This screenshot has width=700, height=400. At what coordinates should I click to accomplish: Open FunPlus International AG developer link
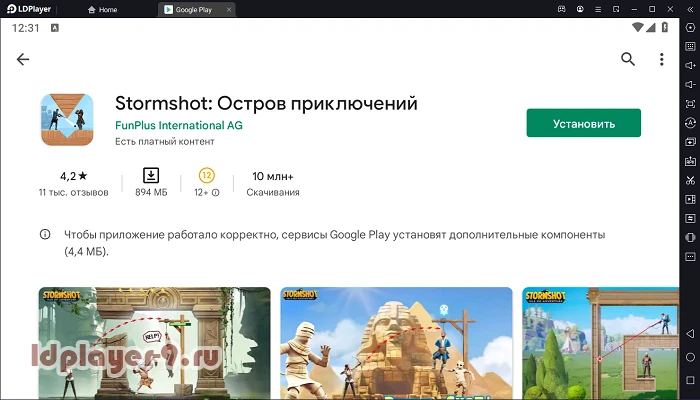point(179,125)
